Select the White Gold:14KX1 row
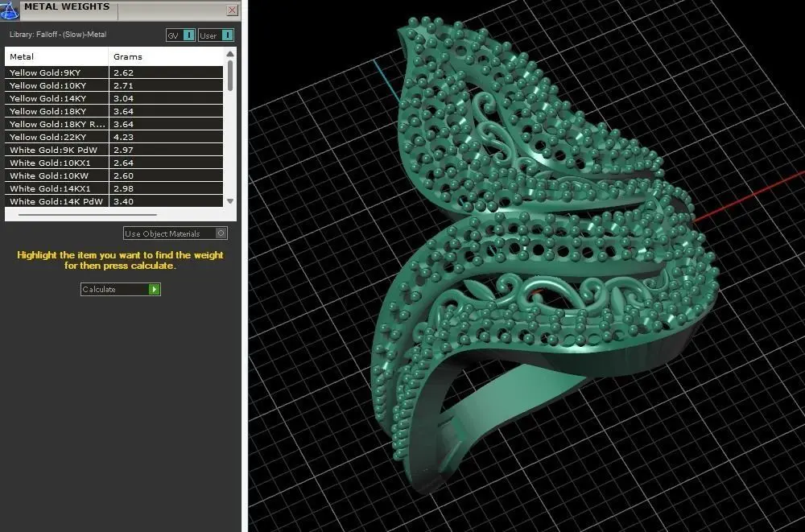The height and width of the screenshot is (532, 805). point(114,188)
